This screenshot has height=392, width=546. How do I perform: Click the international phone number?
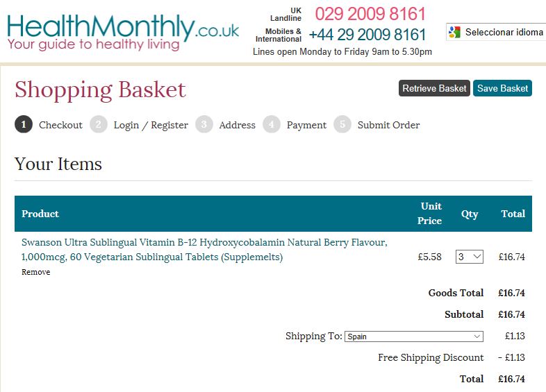367,35
